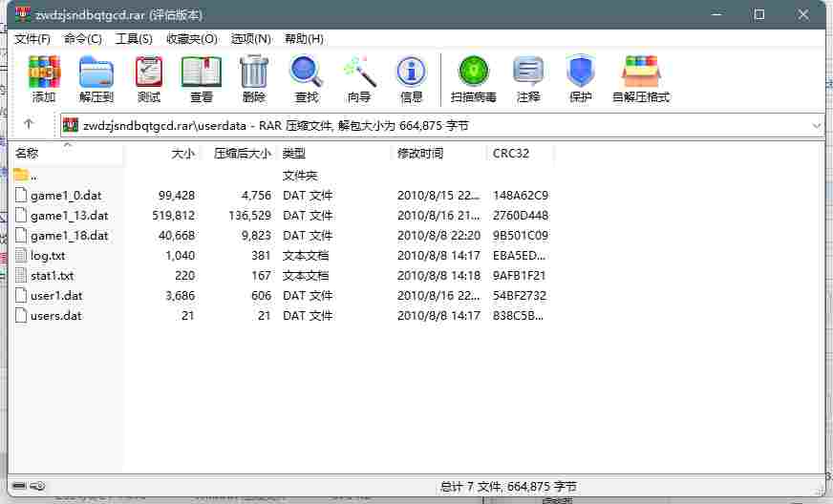Click the size value 519,812
This screenshot has width=833, height=504.
(x=173, y=215)
